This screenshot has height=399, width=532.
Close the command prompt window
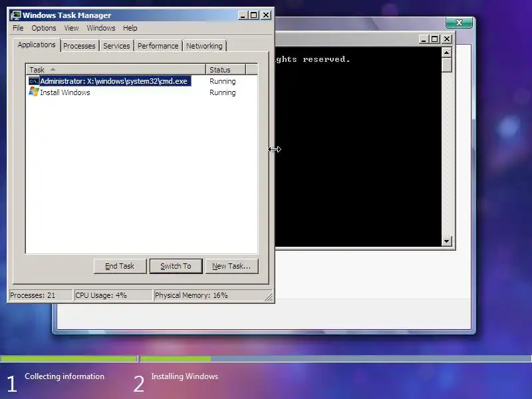coord(447,39)
